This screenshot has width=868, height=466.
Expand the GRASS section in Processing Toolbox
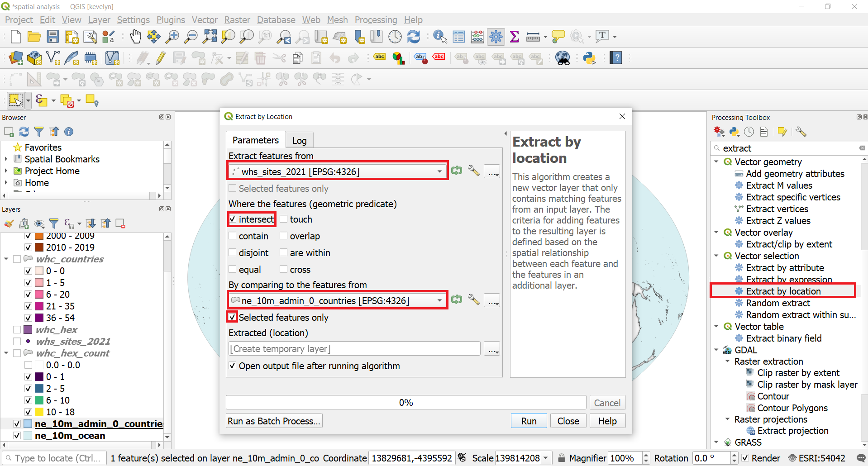point(716,442)
